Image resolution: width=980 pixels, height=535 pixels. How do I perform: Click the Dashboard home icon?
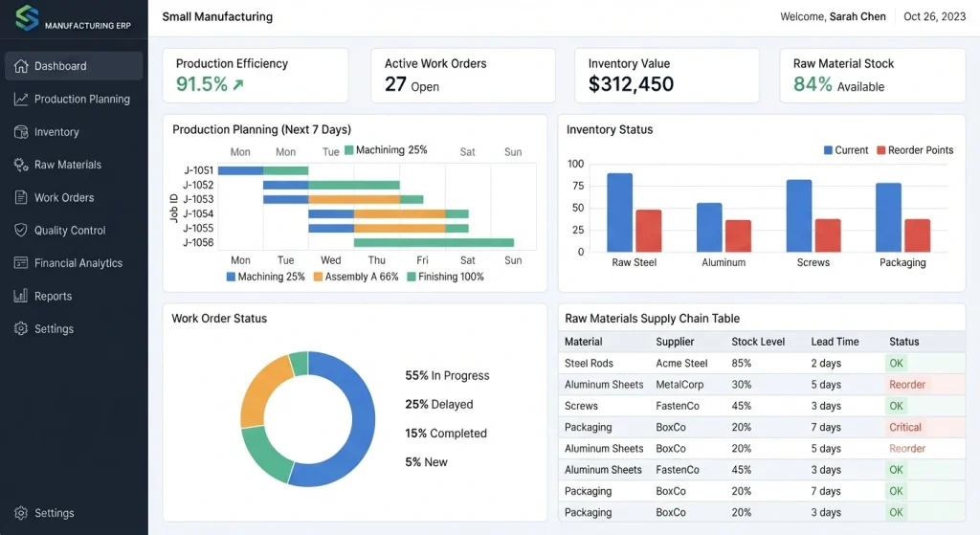(x=21, y=66)
